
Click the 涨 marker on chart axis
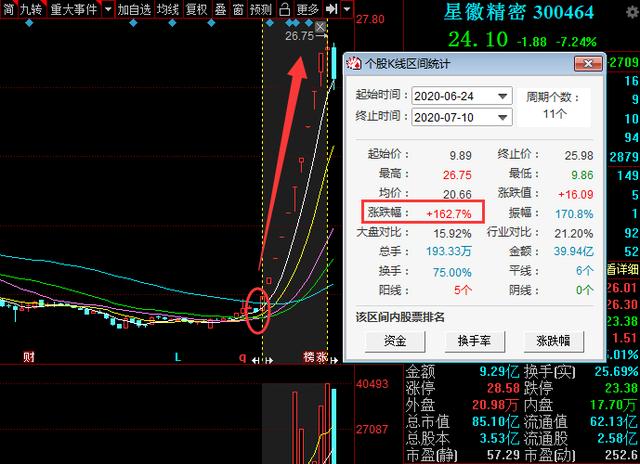click(322, 357)
